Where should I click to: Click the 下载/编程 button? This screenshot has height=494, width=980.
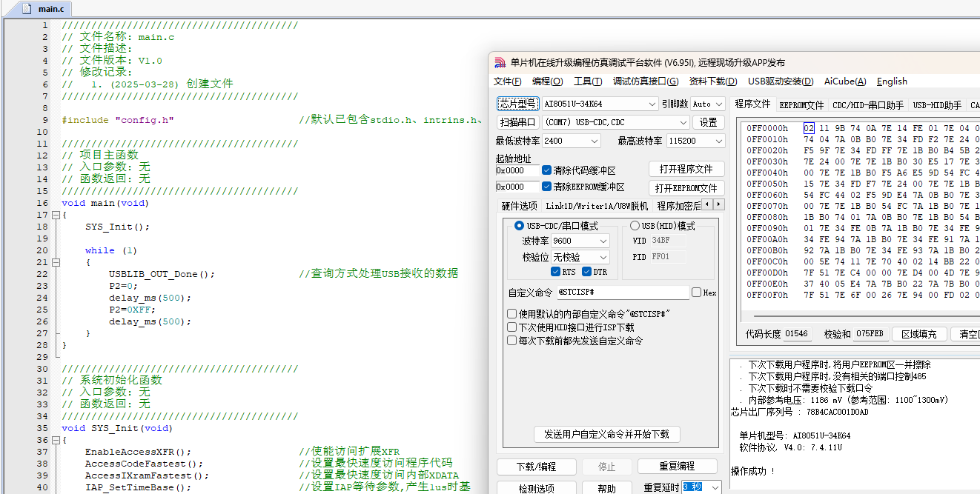pyautogui.click(x=537, y=467)
